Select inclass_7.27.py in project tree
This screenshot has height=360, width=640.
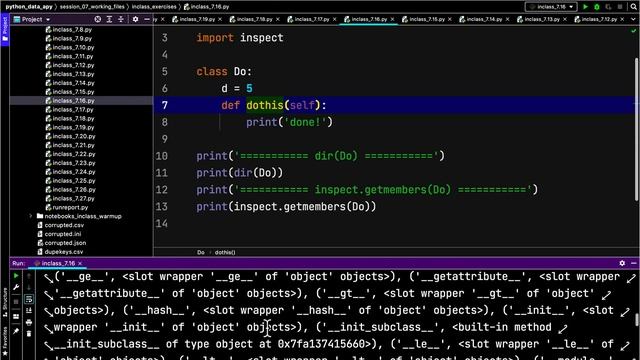(73, 198)
